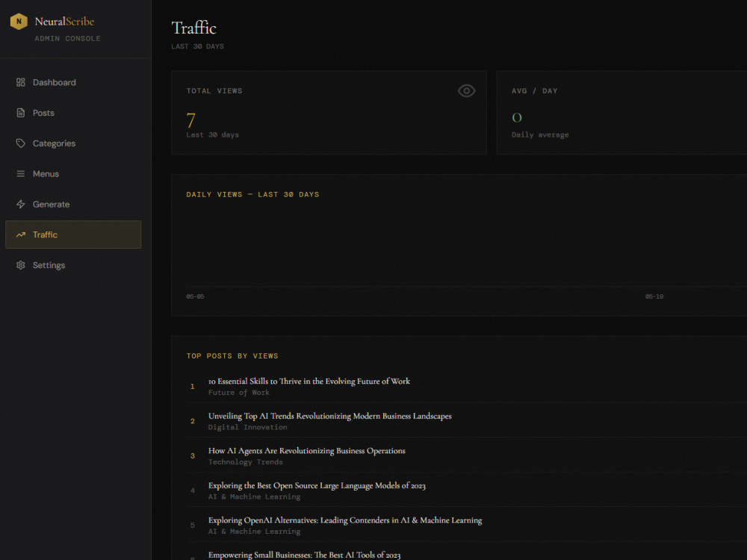
Task: Click the Traffic trend arrow icon
Action: 20,234
